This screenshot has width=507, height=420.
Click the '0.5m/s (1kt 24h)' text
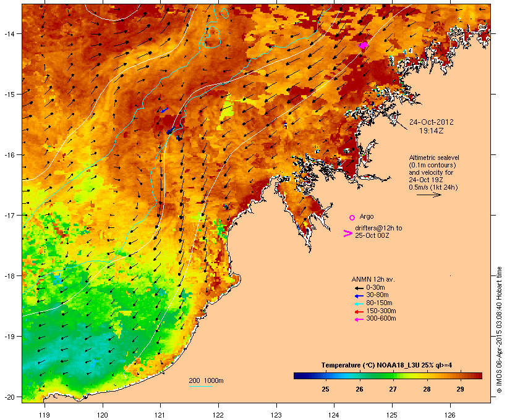click(433, 187)
